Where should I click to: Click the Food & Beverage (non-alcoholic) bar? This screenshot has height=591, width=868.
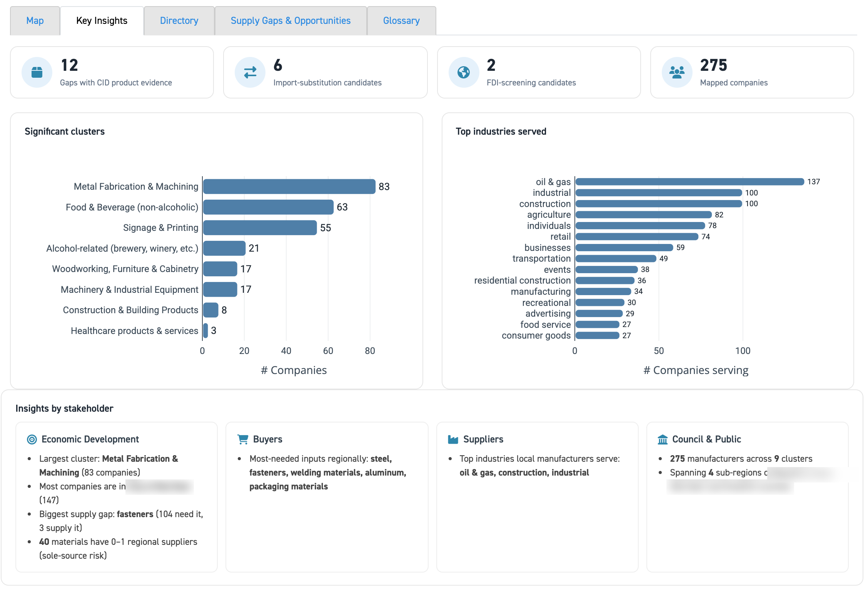pos(268,207)
